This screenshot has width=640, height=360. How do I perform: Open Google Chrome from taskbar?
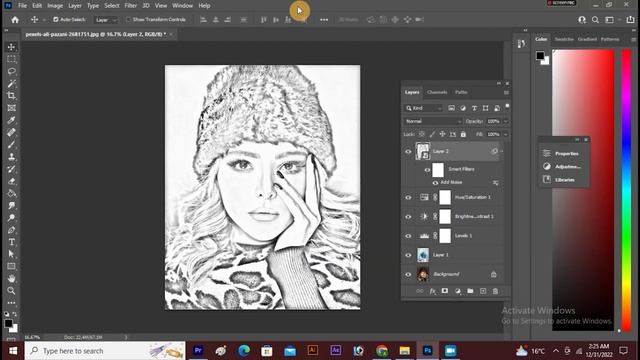[382, 351]
